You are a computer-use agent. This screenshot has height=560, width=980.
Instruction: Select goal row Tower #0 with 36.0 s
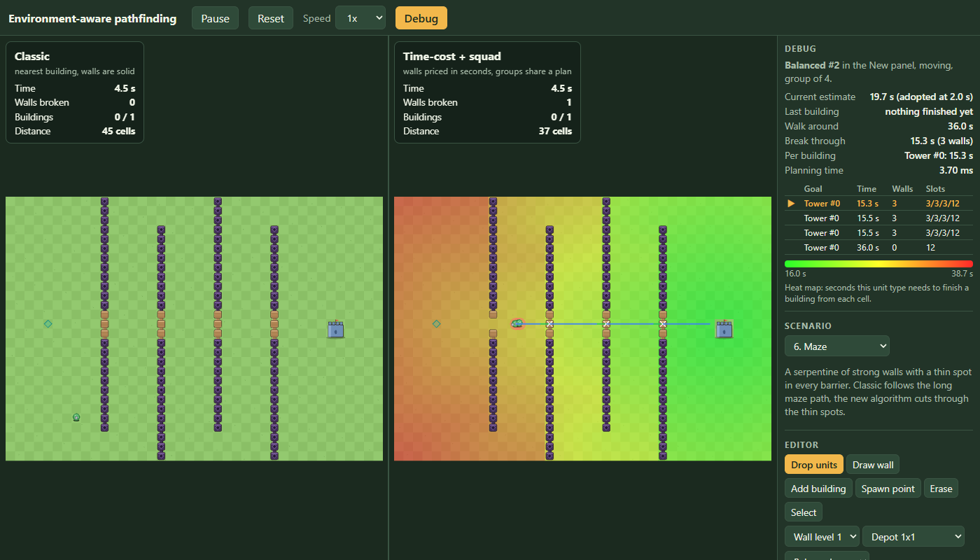click(878, 248)
